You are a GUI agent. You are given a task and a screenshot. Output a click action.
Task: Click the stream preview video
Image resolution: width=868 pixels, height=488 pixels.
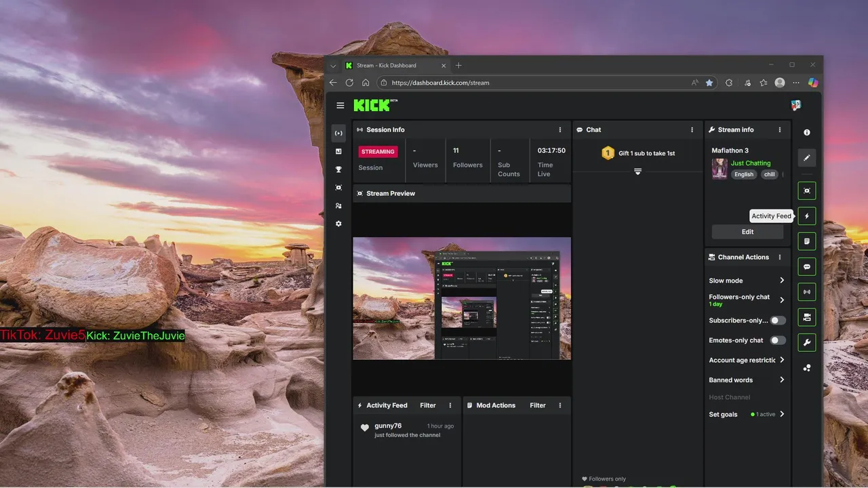tap(462, 298)
